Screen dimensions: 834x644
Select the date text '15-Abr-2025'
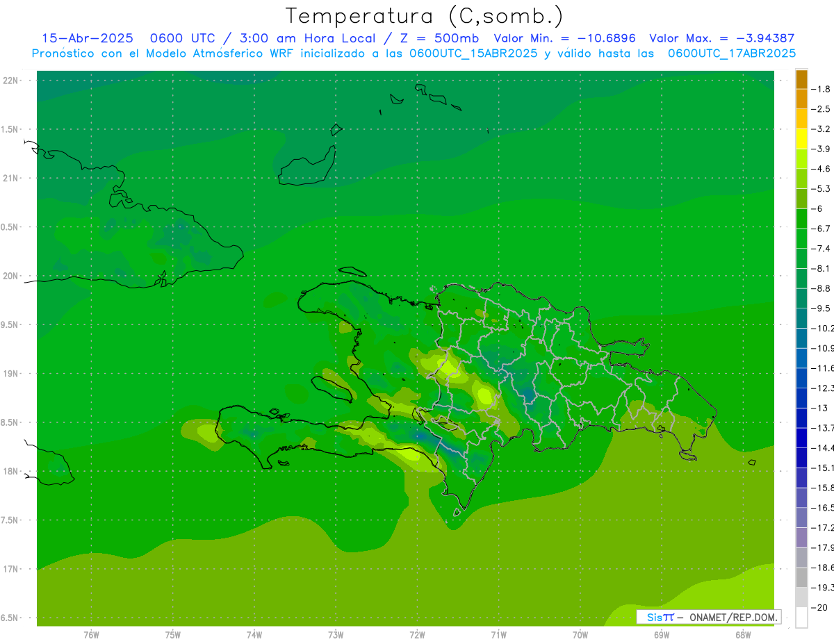click(88, 38)
